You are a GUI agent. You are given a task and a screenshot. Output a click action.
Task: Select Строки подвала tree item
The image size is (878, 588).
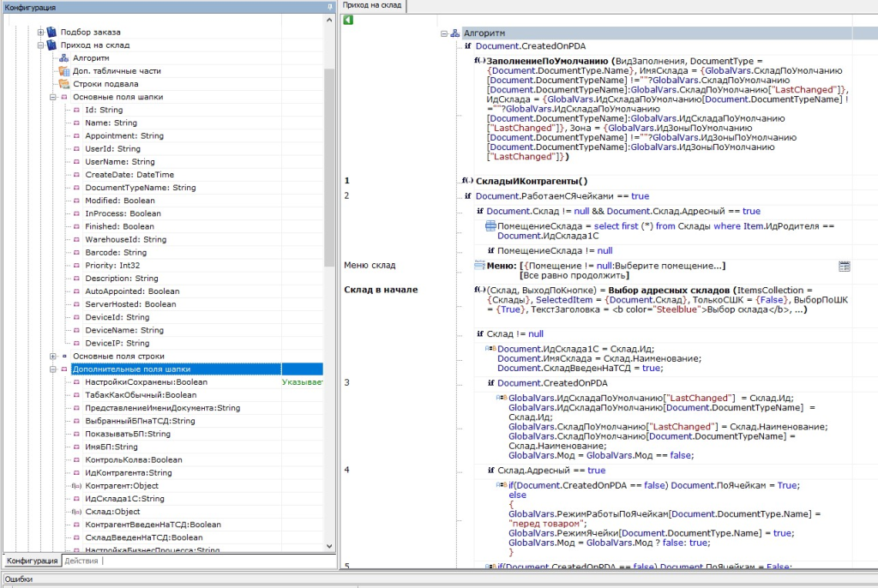pyautogui.click(x=105, y=83)
